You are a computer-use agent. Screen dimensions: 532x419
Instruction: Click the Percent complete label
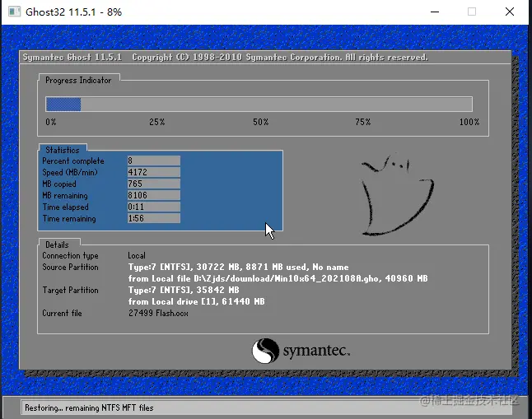(73, 161)
